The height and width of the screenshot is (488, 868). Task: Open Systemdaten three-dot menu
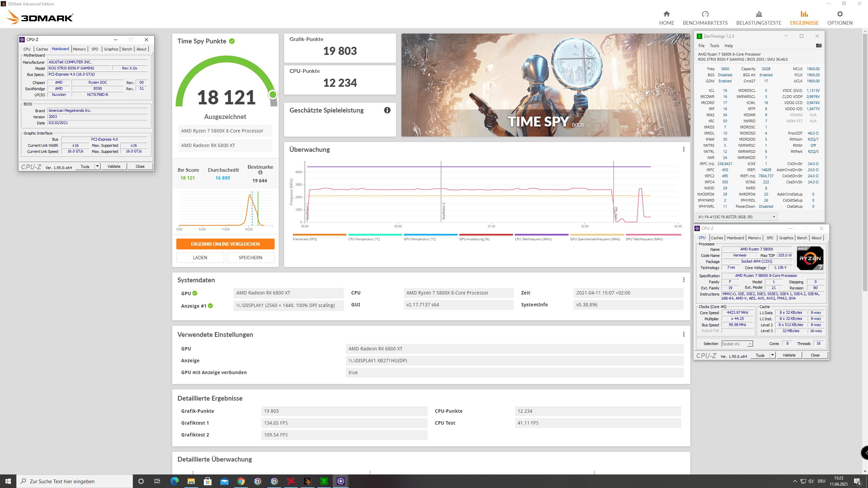[684, 280]
